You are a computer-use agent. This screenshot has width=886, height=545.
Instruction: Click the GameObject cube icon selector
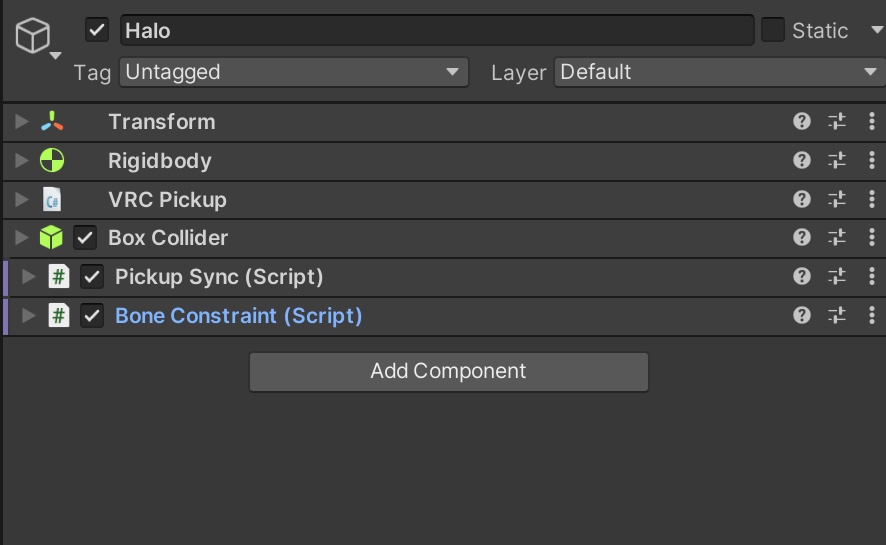point(34,38)
